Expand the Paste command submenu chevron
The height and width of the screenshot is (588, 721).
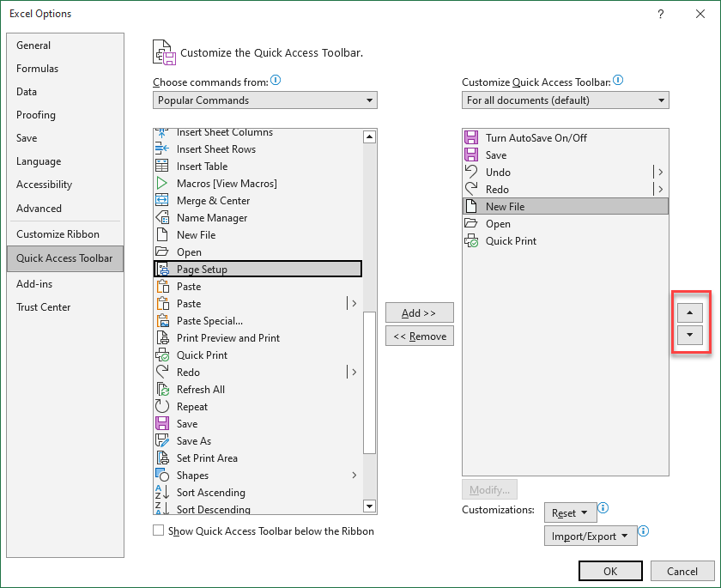click(x=353, y=303)
